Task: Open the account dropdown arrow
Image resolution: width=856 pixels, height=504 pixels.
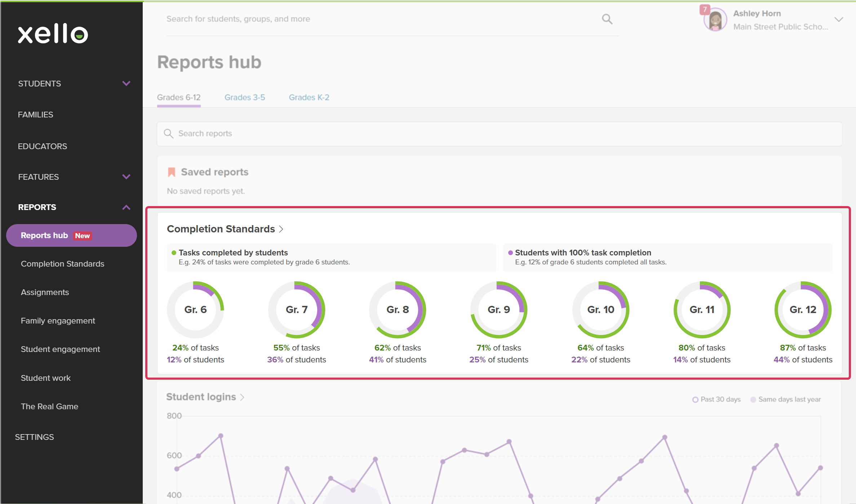Action: [x=839, y=19]
